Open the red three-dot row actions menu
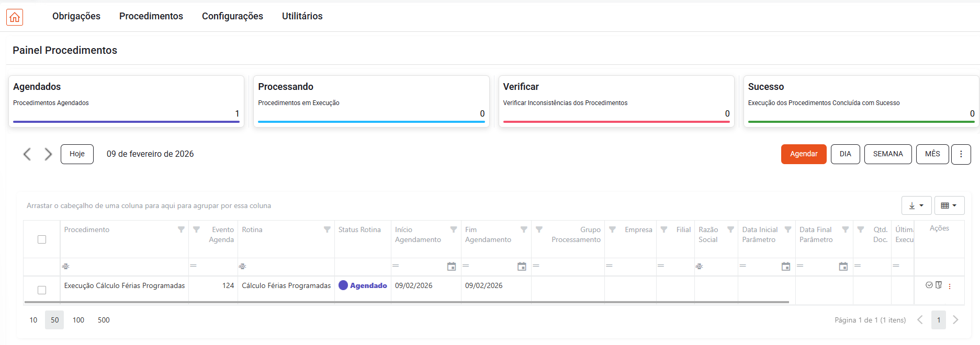 click(950, 286)
